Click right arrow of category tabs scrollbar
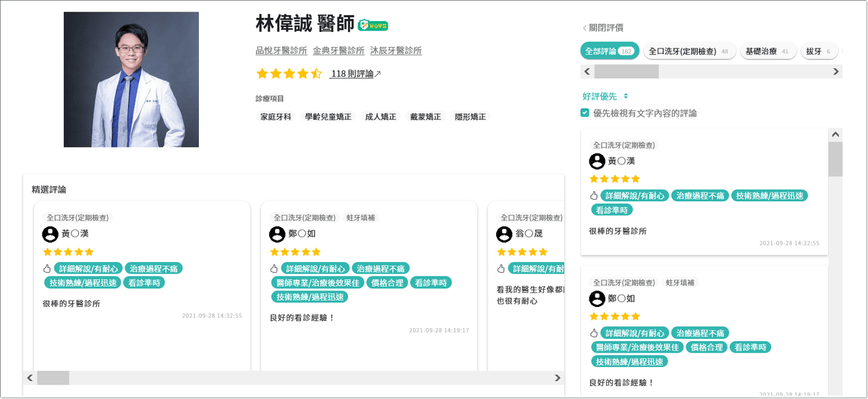Image resolution: width=868 pixels, height=399 pixels. click(x=836, y=72)
